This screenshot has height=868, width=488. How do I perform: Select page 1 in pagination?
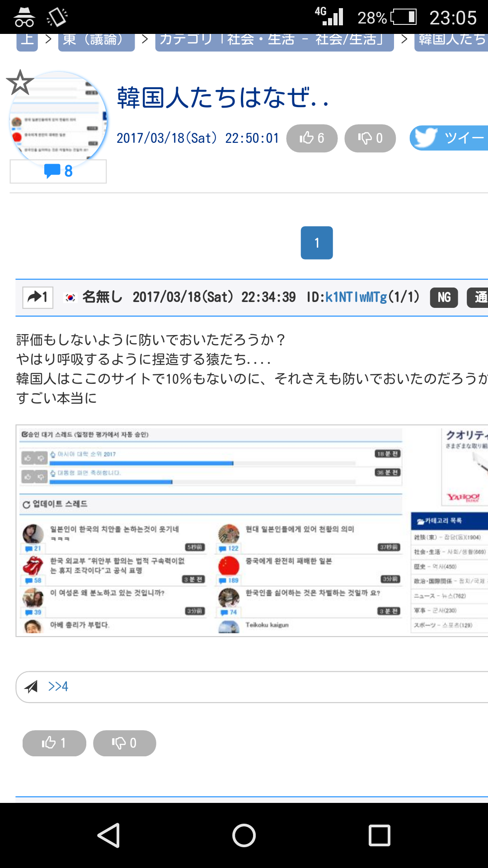[317, 243]
